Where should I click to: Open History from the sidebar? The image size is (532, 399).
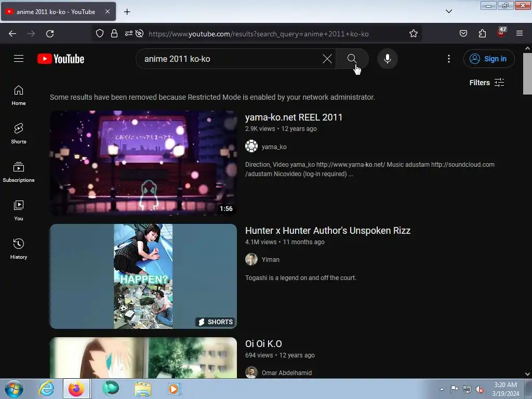(x=19, y=249)
